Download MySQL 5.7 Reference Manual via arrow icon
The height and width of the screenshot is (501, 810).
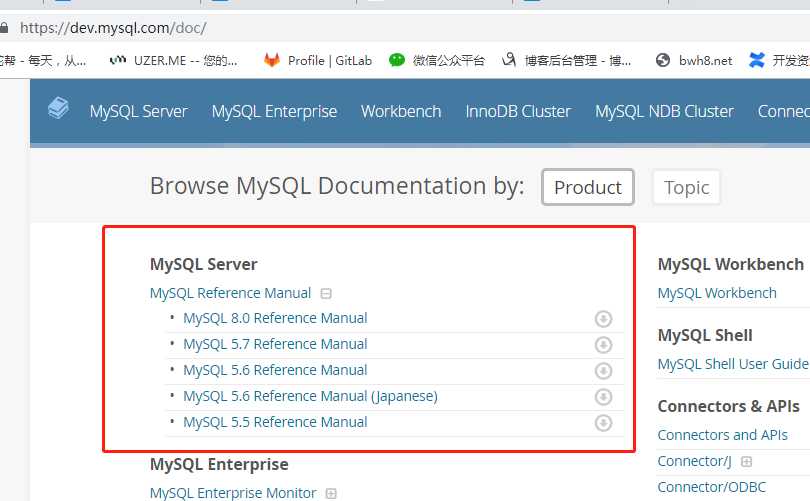603,345
